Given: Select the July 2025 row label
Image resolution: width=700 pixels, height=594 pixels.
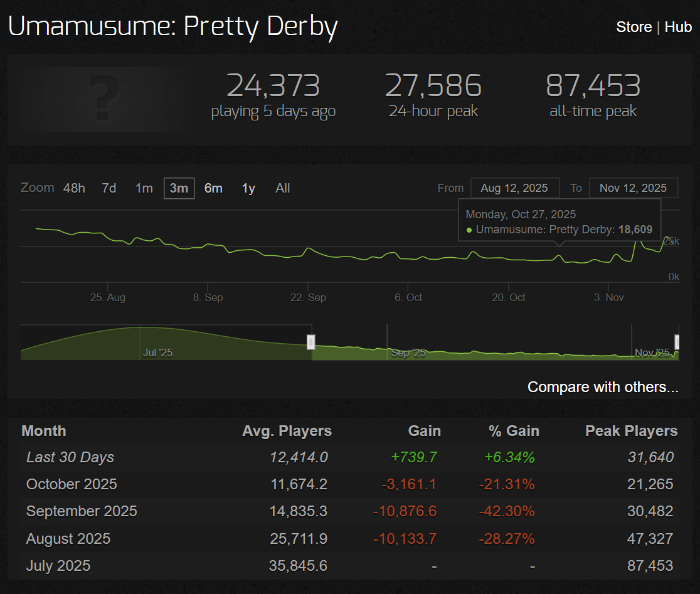Looking at the screenshot, I should coord(58,566).
